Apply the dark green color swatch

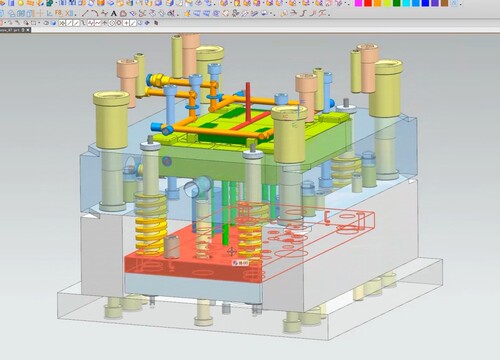[397, 3]
